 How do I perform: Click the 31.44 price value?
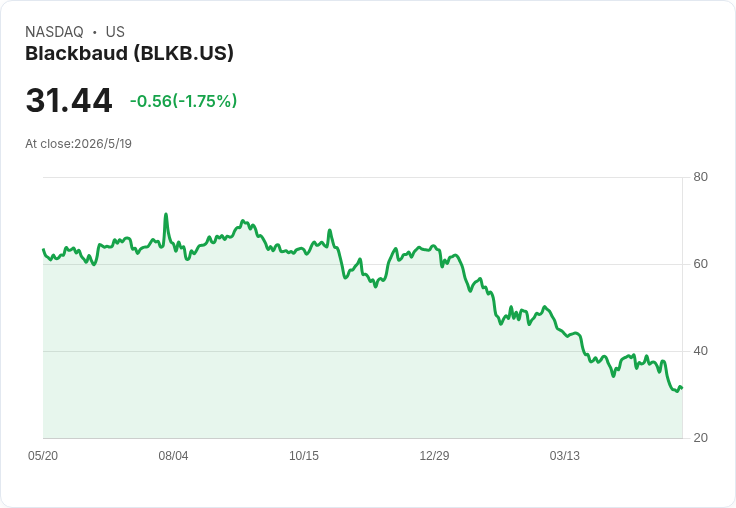tap(69, 100)
